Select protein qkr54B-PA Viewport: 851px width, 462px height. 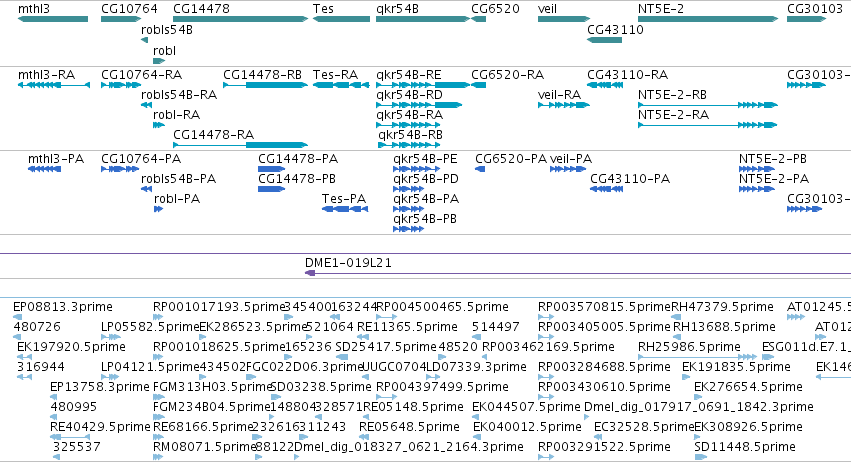[409, 209]
